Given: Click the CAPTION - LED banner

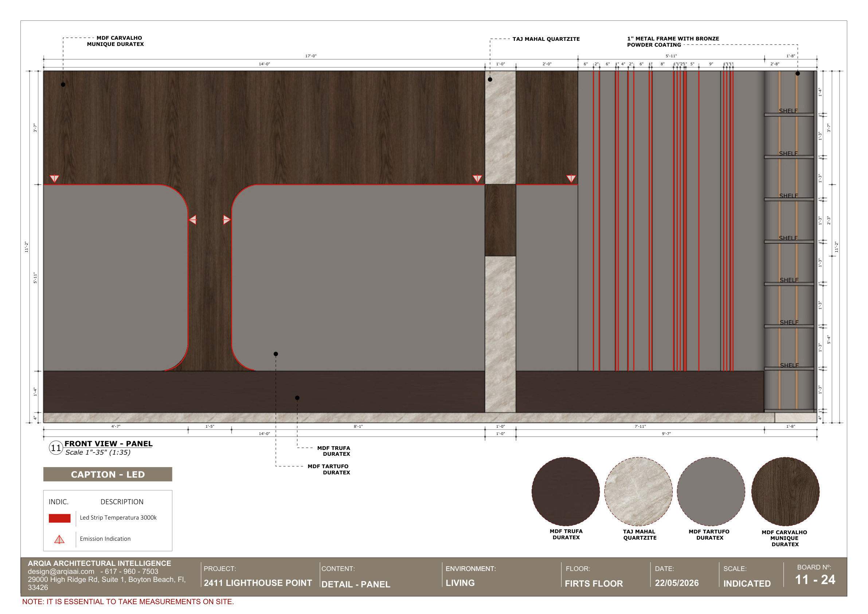Looking at the screenshot, I should tap(108, 474).
